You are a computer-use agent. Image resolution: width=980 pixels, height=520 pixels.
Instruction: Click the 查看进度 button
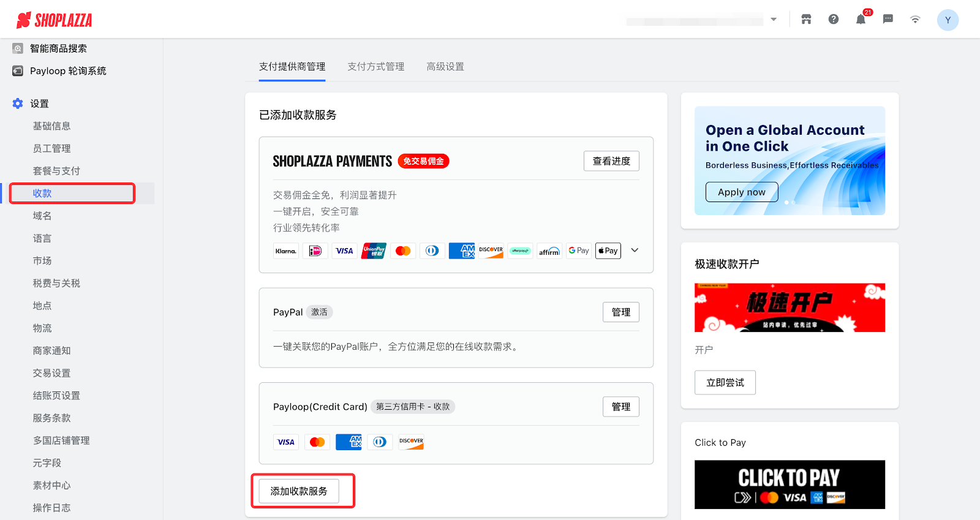[x=611, y=161]
